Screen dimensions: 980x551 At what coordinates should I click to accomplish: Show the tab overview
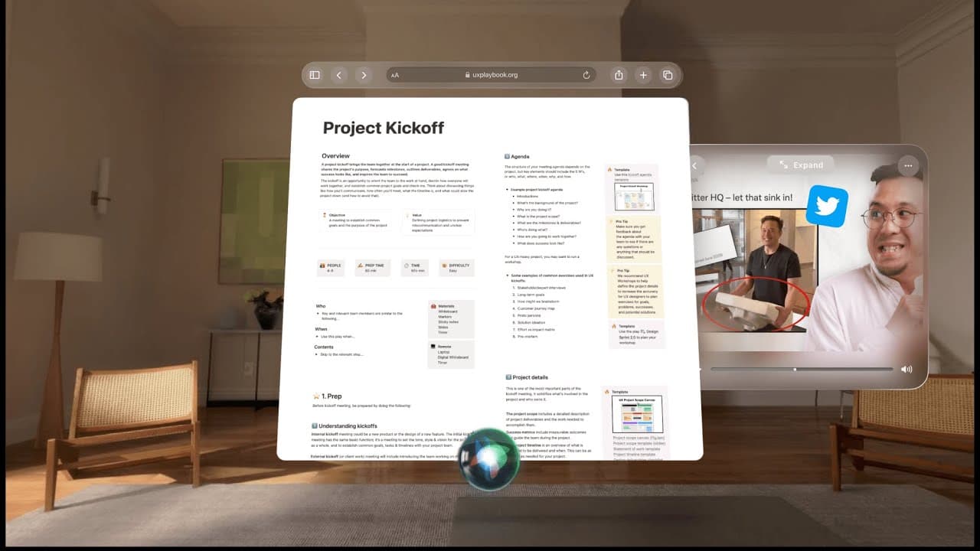click(x=668, y=75)
